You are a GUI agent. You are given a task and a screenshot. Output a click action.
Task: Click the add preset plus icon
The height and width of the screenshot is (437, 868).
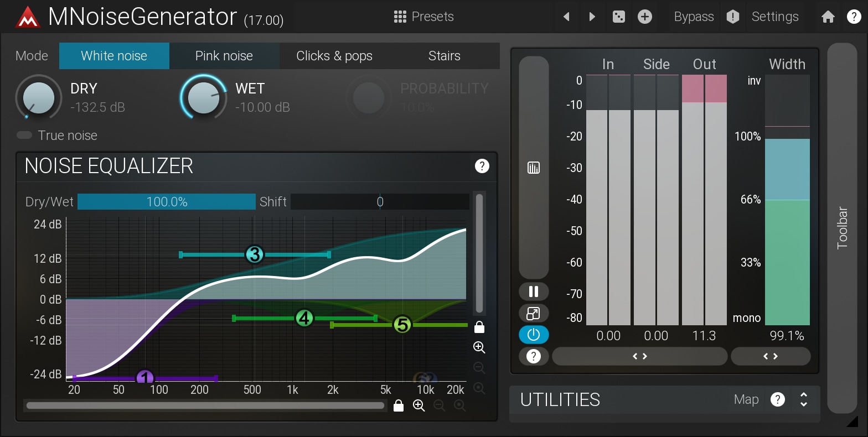[x=645, y=17]
